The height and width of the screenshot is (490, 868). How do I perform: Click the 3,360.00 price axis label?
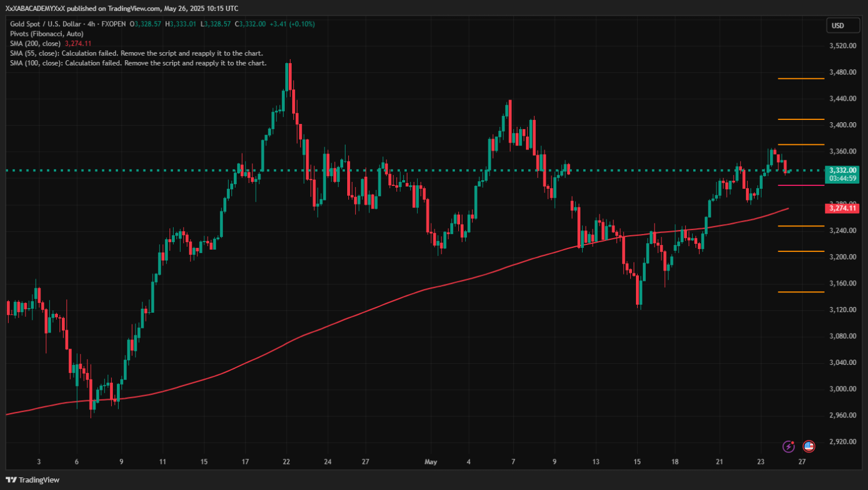843,152
